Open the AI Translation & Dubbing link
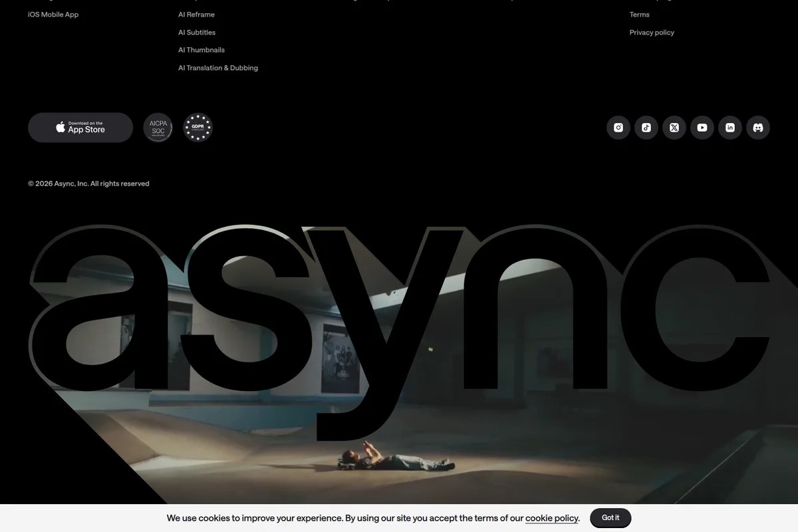The image size is (798, 532). (x=218, y=67)
